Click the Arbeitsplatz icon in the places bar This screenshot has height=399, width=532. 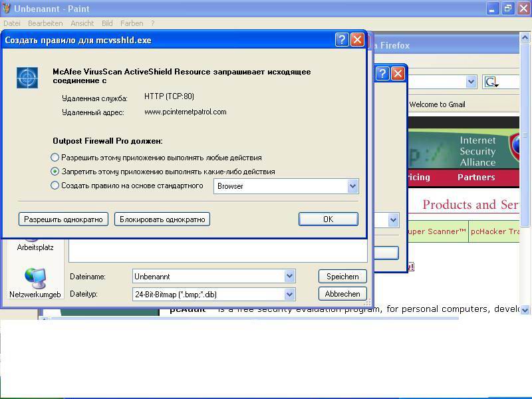(35, 243)
